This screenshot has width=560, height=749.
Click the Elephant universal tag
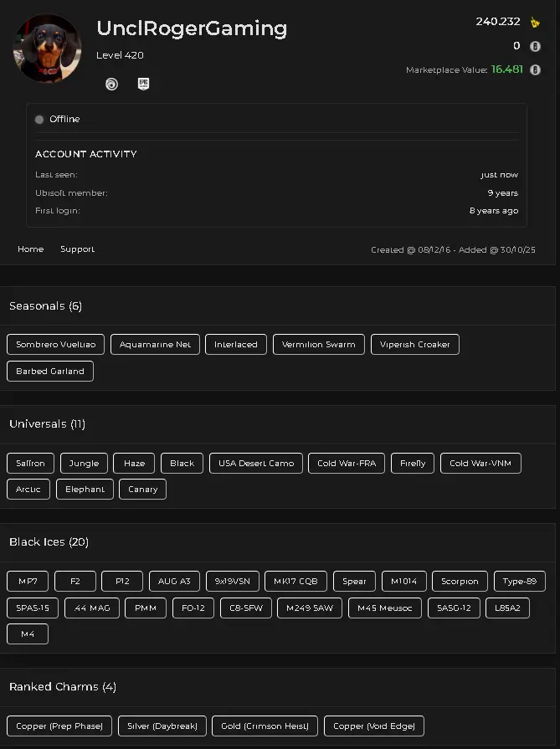pyautogui.click(x=85, y=489)
